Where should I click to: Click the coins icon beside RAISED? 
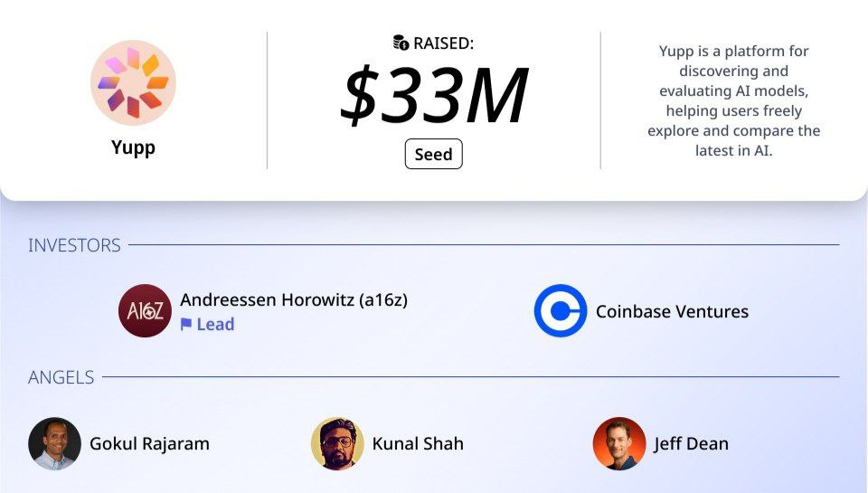coord(401,43)
